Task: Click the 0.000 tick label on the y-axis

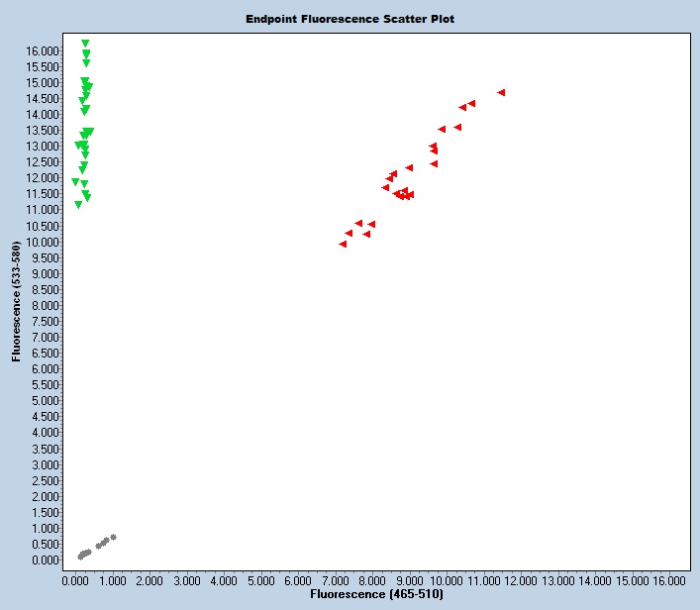Action: [45, 559]
